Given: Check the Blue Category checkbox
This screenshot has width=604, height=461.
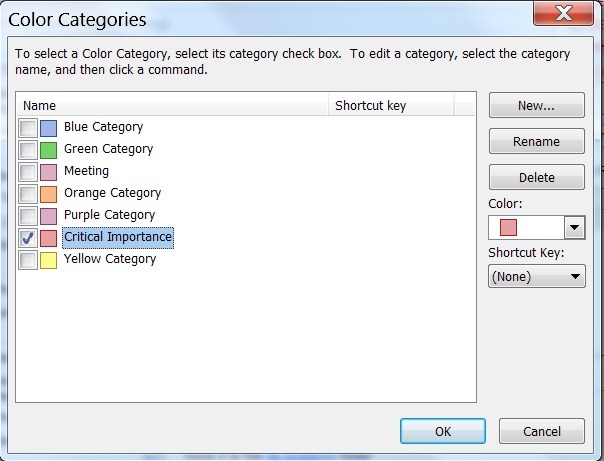Looking at the screenshot, I should (x=28, y=128).
